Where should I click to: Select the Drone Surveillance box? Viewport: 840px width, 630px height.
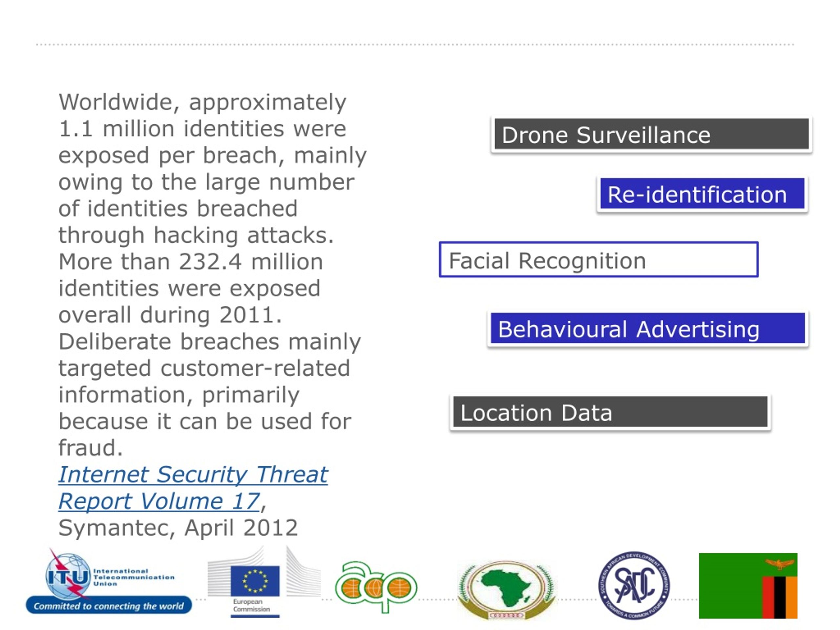click(x=652, y=135)
